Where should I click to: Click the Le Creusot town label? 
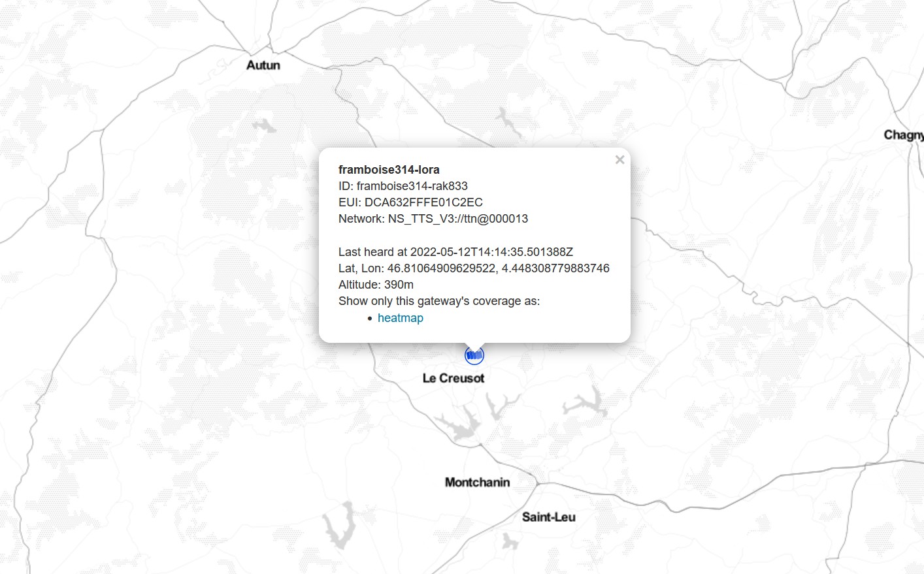[454, 378]
